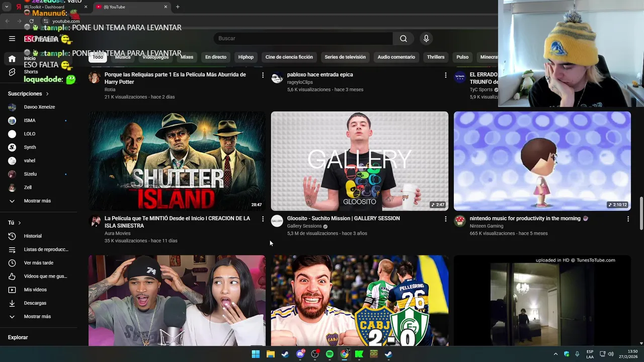The height and width of the screenshot is (362, 644).
Task: Play the Gloosito GALLERY thumbnail
Action: (x=360, y=161)
